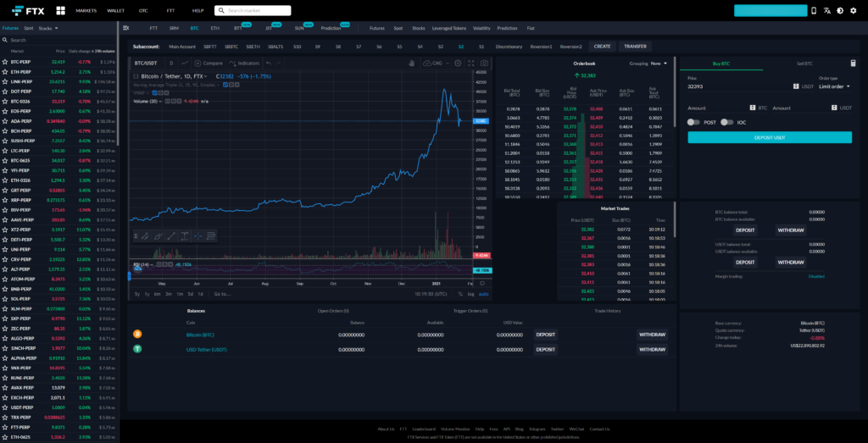
Task: Select the Fibonacci lines drawing tool
Action: pyautogui.click(x=211, y=236)
